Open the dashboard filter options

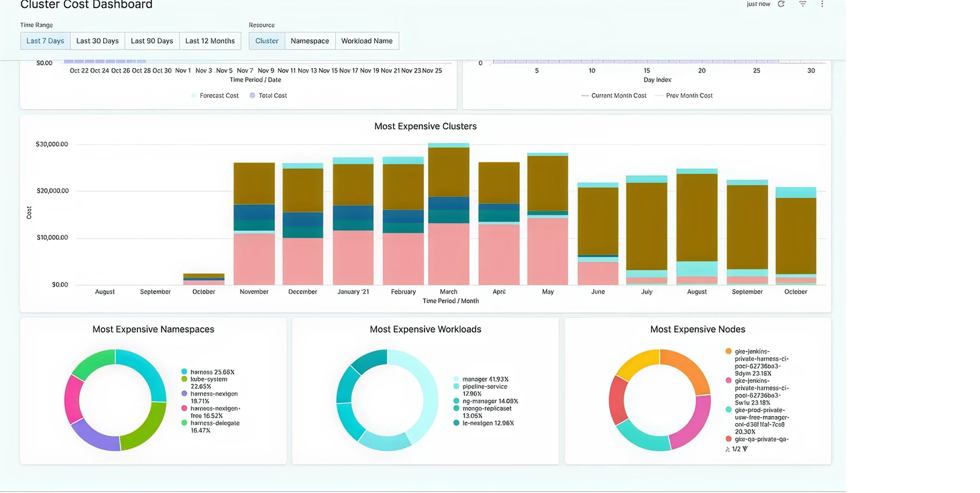pos(802,4)
